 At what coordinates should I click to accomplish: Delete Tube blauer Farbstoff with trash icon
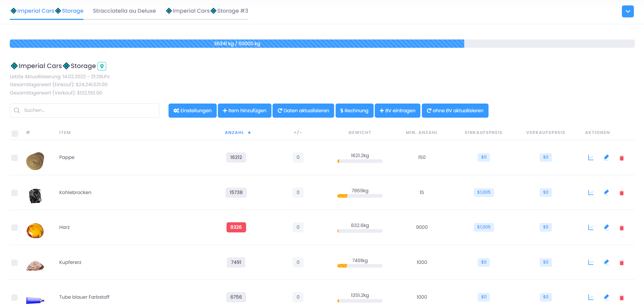tap(622, 298)
